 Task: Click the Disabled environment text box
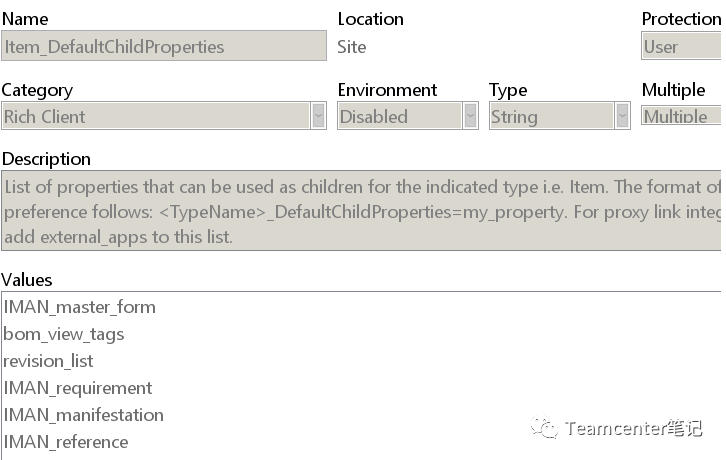(x=398, y=116)
